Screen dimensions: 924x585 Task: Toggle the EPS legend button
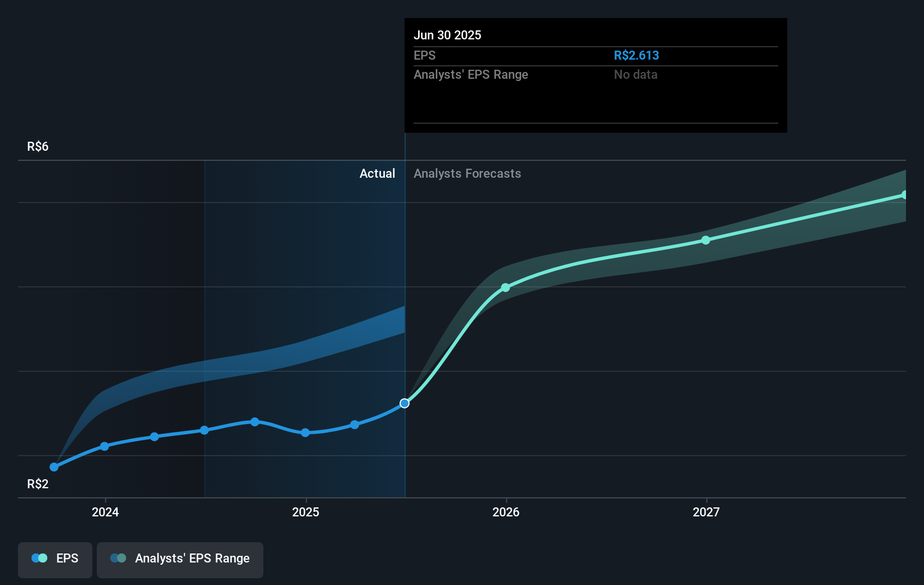point(55,559)
